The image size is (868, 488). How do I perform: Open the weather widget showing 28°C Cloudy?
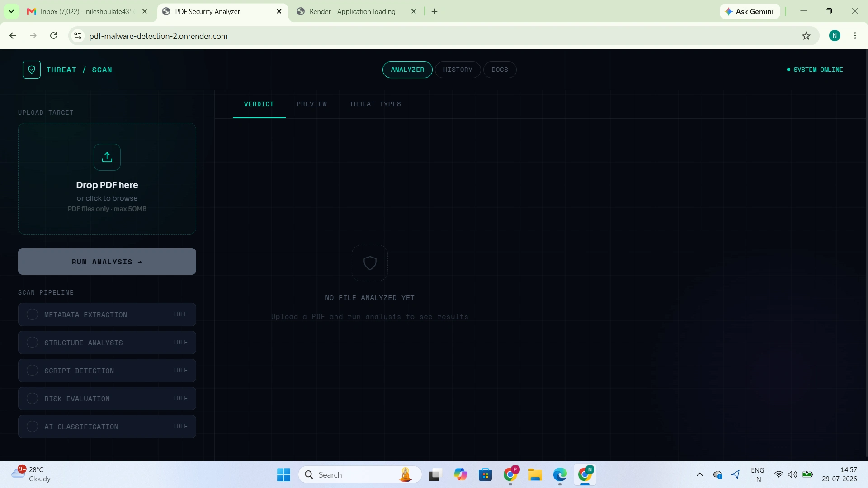(31, 474)
